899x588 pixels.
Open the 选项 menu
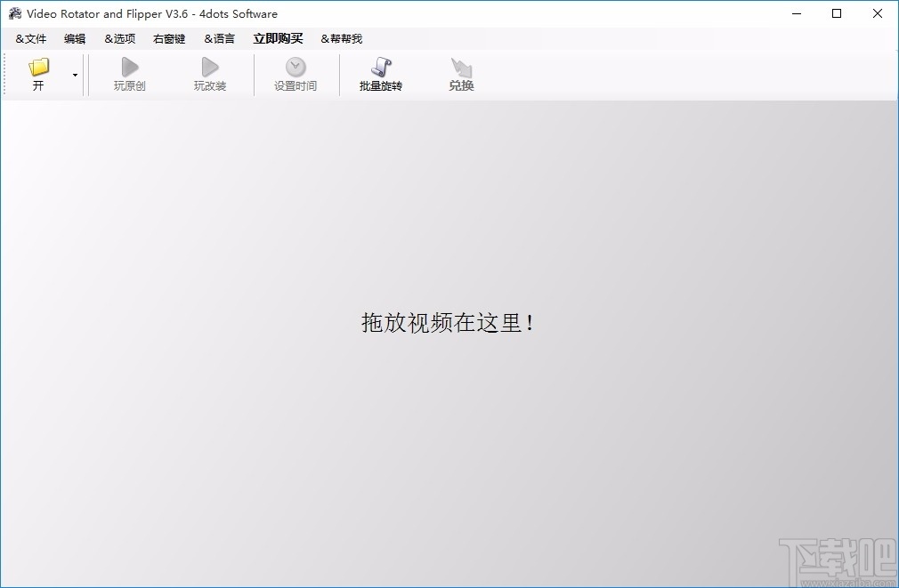click(118, 38)
